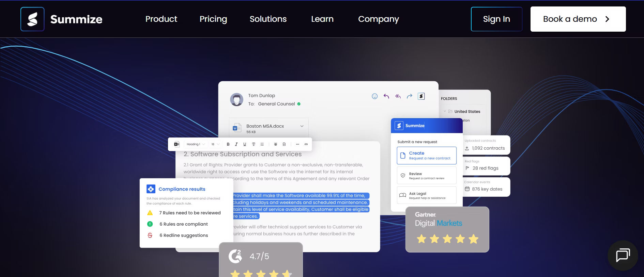Click the center align icon
The image size is (644, 277).
(276, 144)
